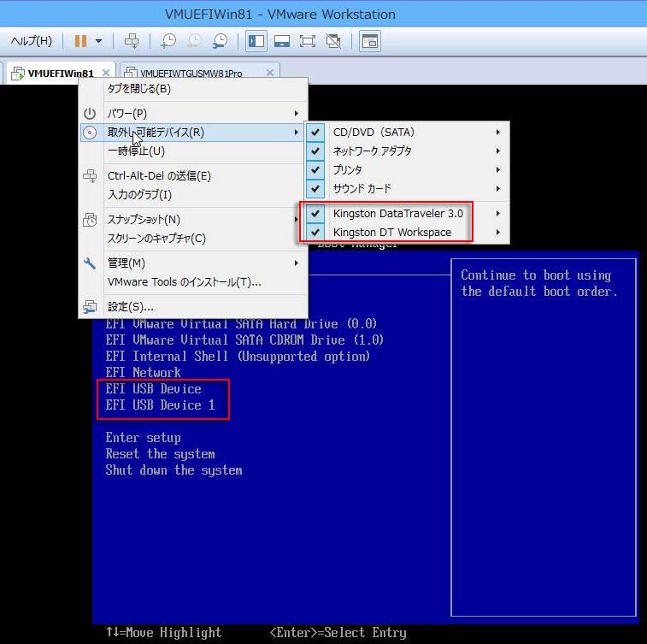
Task: Open the スナップショット(N) submenu
Action: [x=193, y=220]
